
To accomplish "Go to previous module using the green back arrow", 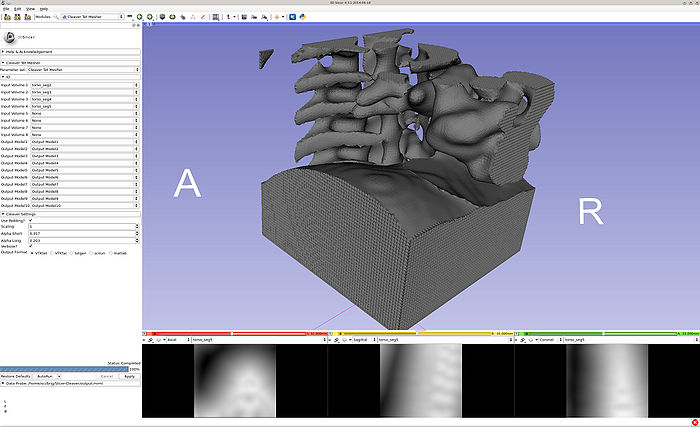I will [137, 17].
